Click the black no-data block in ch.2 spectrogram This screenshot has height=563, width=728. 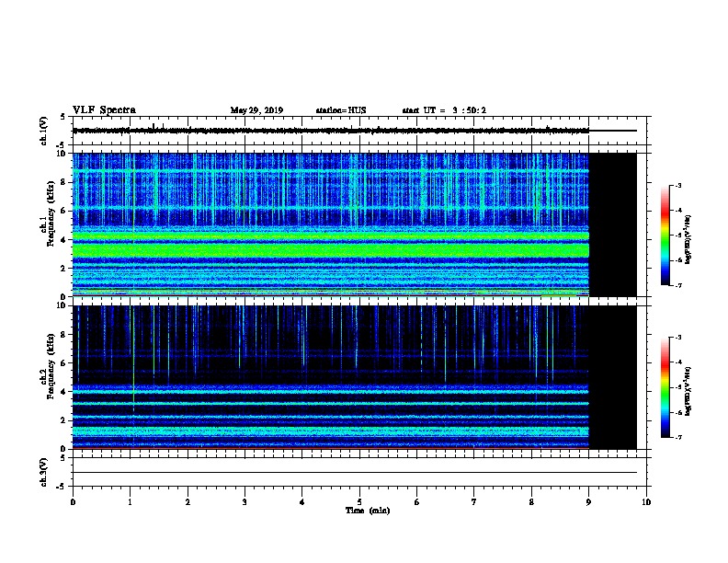[612, 377]
